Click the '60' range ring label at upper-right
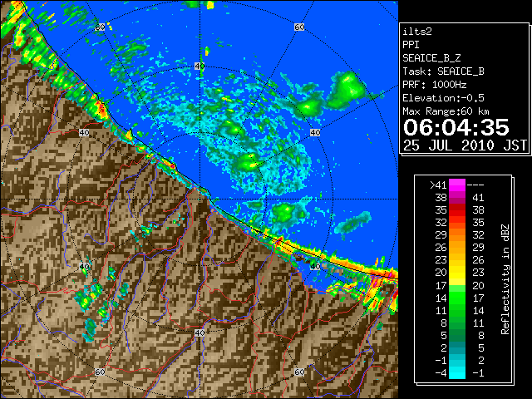The width and height of the screenshot is (532, 399). point(299,27)
